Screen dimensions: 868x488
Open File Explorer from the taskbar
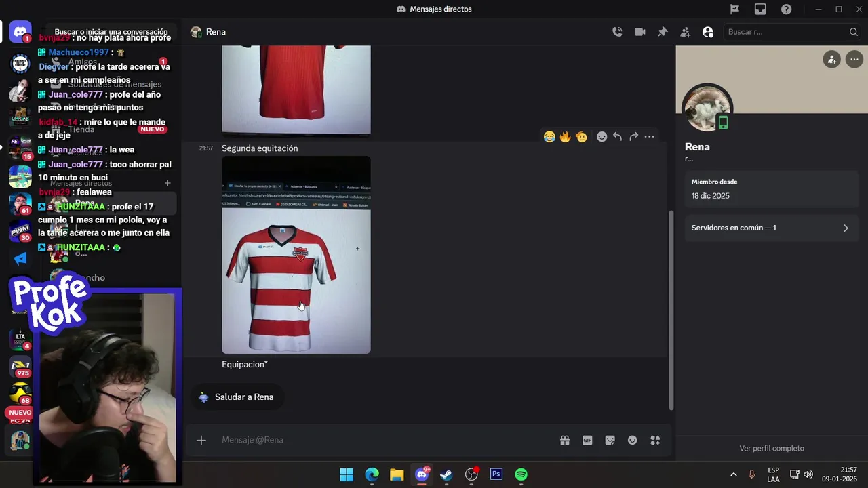pos(397,474)
